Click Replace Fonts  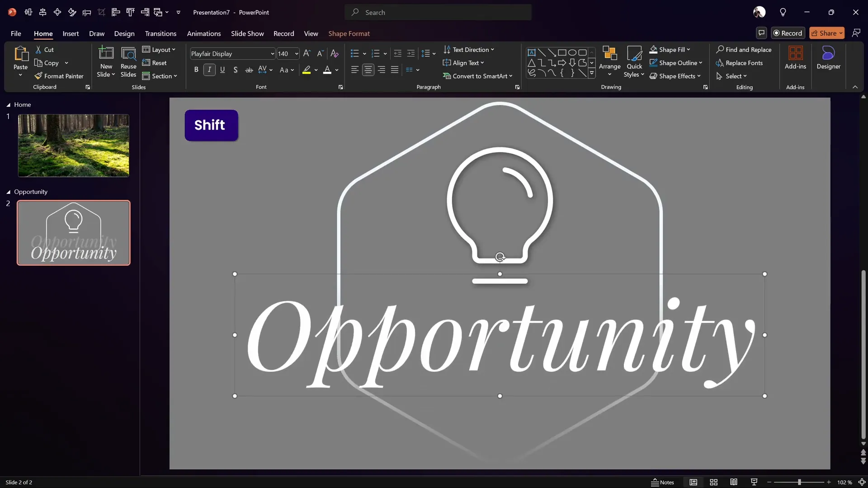point(740,63)
